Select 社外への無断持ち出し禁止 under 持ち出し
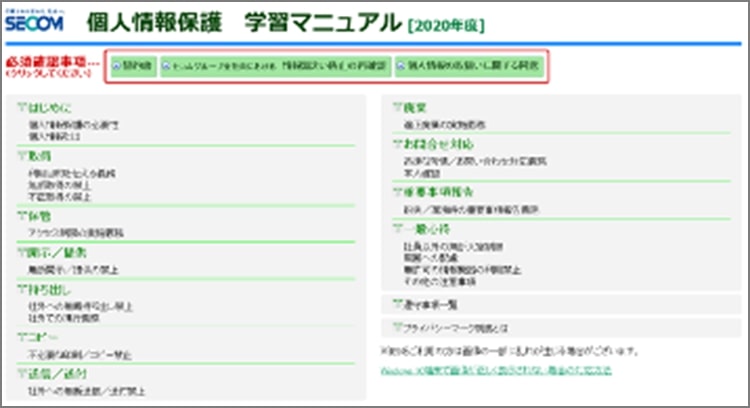 click(x=80, y=306)
